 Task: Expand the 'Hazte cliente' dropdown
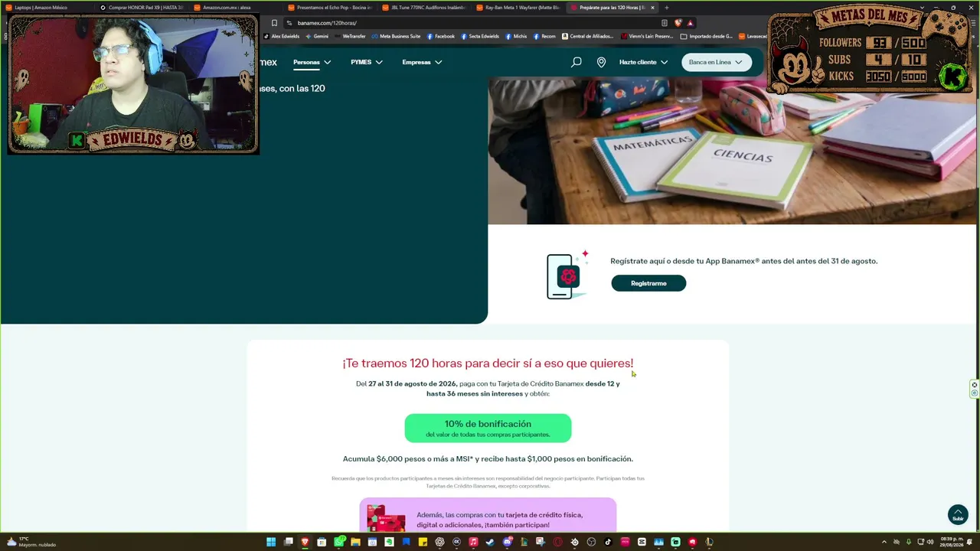pos(643,62)
